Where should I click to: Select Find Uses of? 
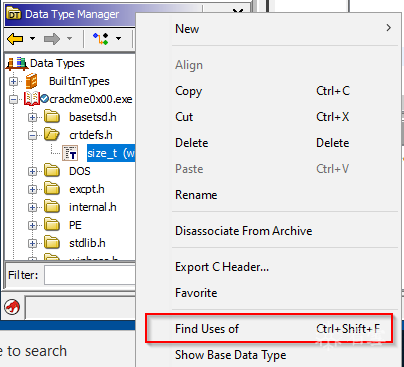click(x=269, y=329)
